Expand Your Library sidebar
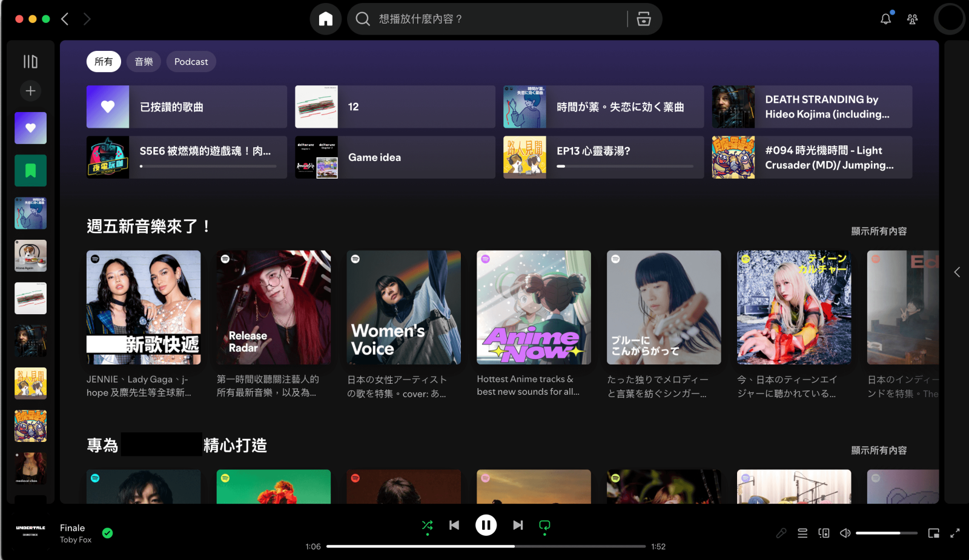The image size is (969, 560). pyautogui.click(x=30, y=61)
